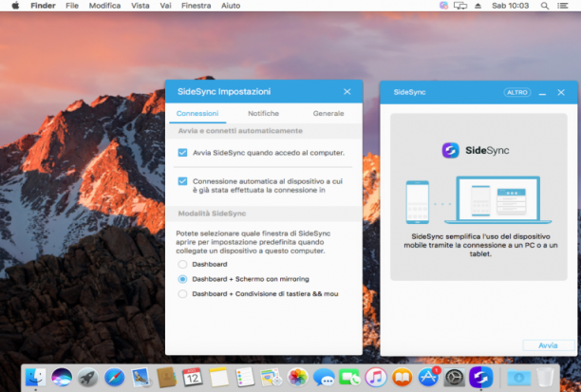This screenshot has height=392, width=581.
Task: Click the phone-to-laptop illustration
Action: click(478, 200)
